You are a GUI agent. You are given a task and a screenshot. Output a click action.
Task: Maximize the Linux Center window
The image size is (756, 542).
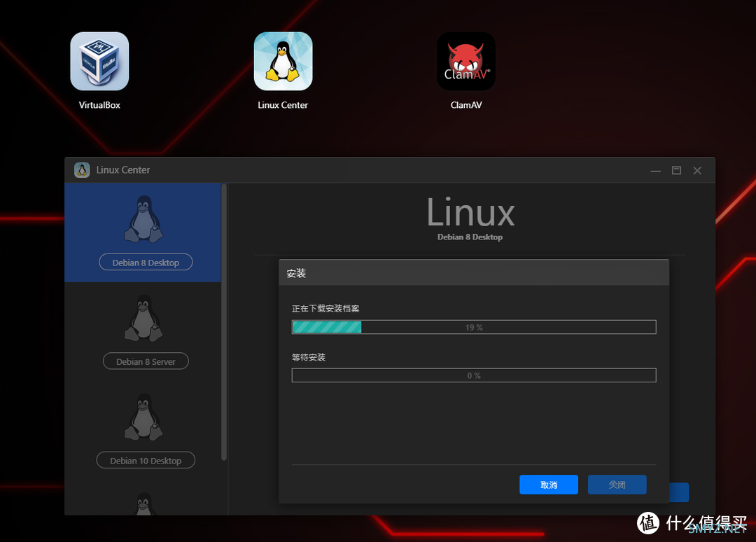coord(676,171)
